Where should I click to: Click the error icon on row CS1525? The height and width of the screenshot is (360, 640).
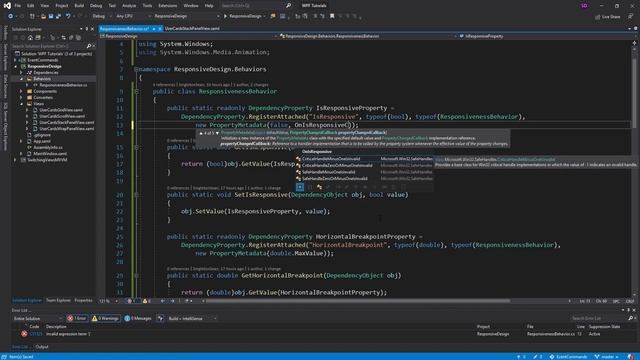24,334
